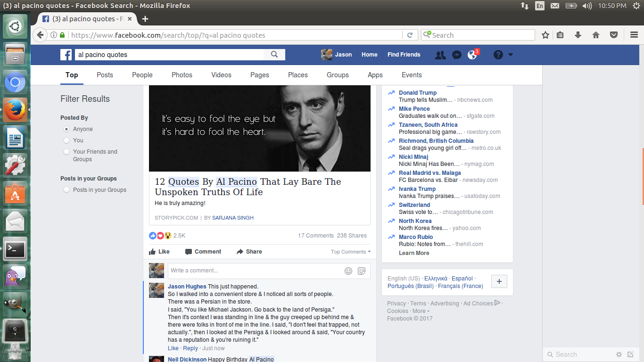This screenshot has width=644, height=362.
Task: Open the Sarjana Singh author link
Action: 233,218
